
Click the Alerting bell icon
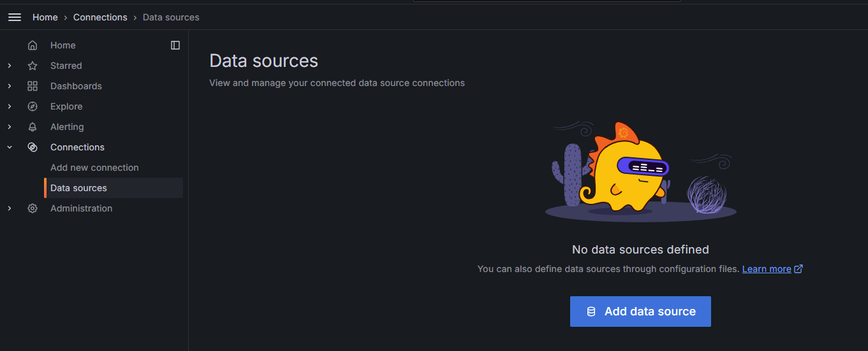(x=33, y=127)
